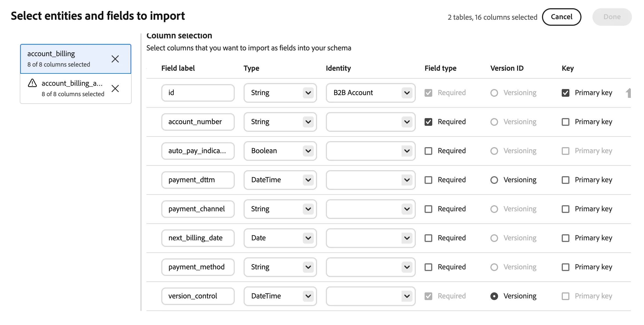
Task: Remove the account_billing table with its X icon
Action: pos(115,59)
